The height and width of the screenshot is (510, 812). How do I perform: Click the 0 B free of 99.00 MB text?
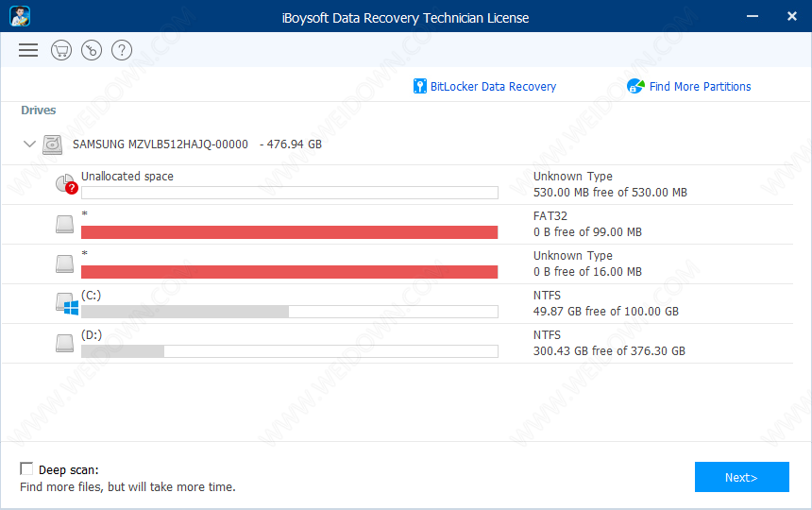tap(587, 232)
